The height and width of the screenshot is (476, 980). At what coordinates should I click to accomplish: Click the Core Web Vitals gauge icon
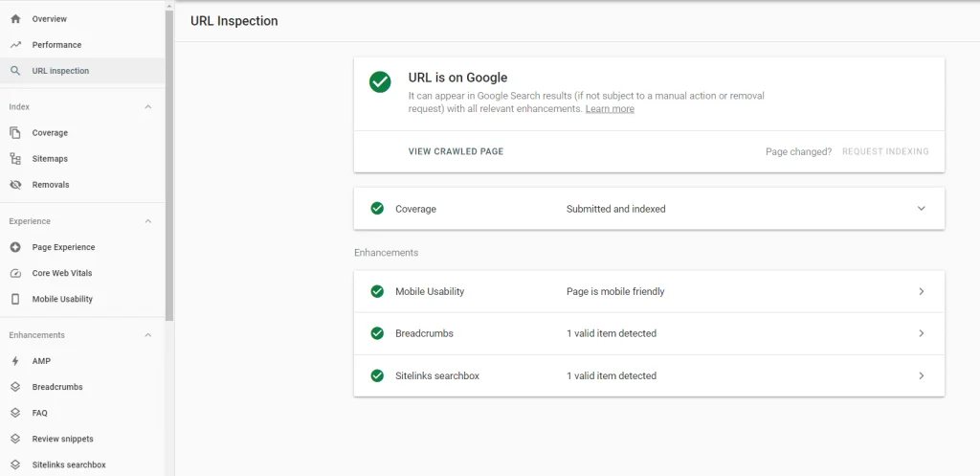coord(15,273)
